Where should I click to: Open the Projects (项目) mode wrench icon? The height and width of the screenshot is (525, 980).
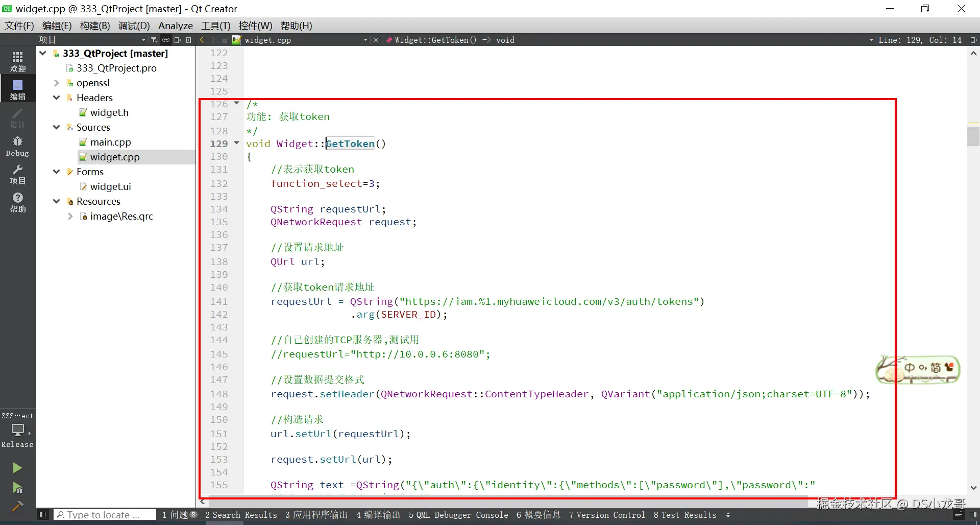pyautogui.click(x=18, y=174)
